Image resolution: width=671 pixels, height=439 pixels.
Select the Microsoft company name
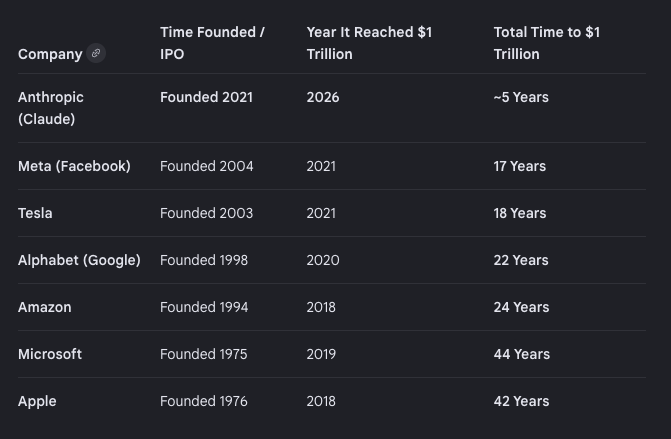click(50, 354)
